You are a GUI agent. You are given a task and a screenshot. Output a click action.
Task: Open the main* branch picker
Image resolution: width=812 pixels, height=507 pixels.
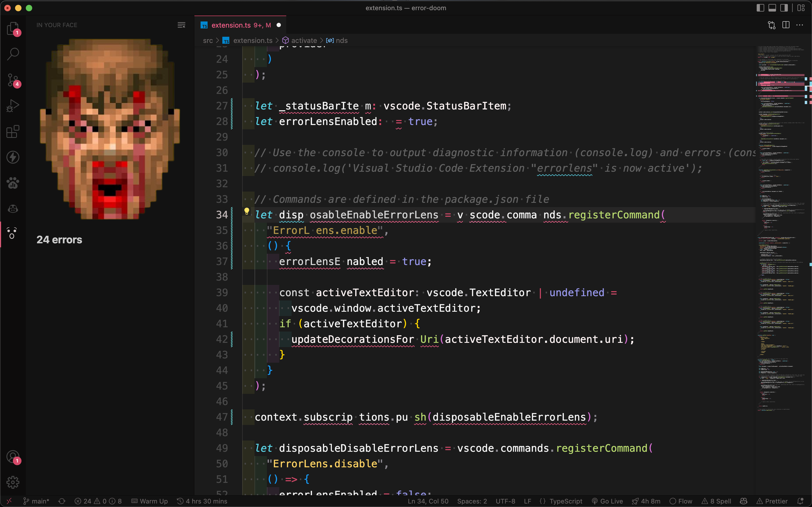tap(36, 501)
